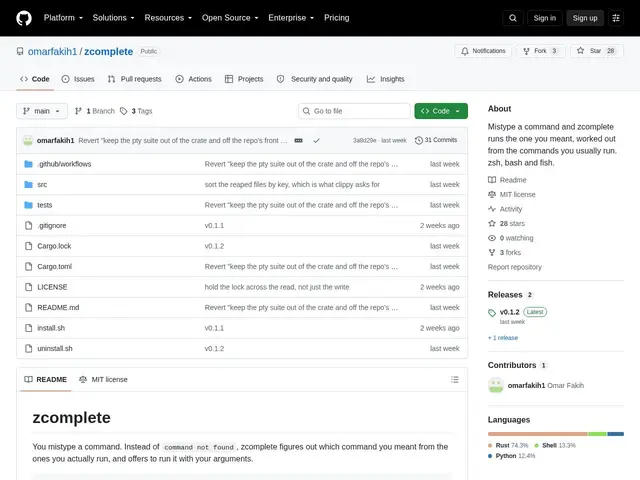
Task: Expand the commit message ellipsis button
Action: pyautogui.click(x=299, y=140)
